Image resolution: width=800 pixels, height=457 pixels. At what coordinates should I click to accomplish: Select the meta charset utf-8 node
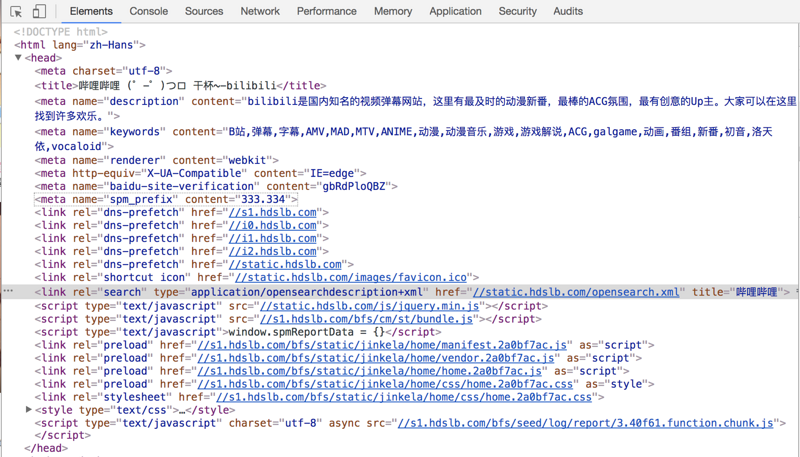click(x=104, y=71)
